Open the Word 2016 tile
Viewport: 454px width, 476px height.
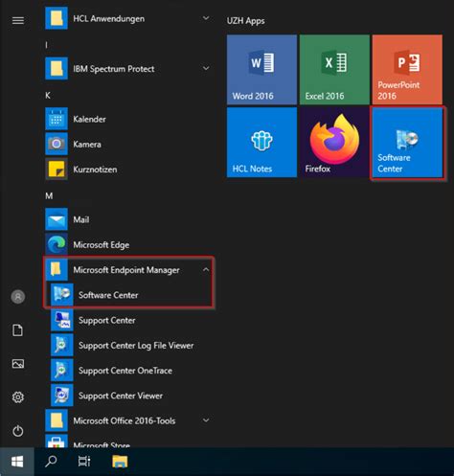point(261,70)
